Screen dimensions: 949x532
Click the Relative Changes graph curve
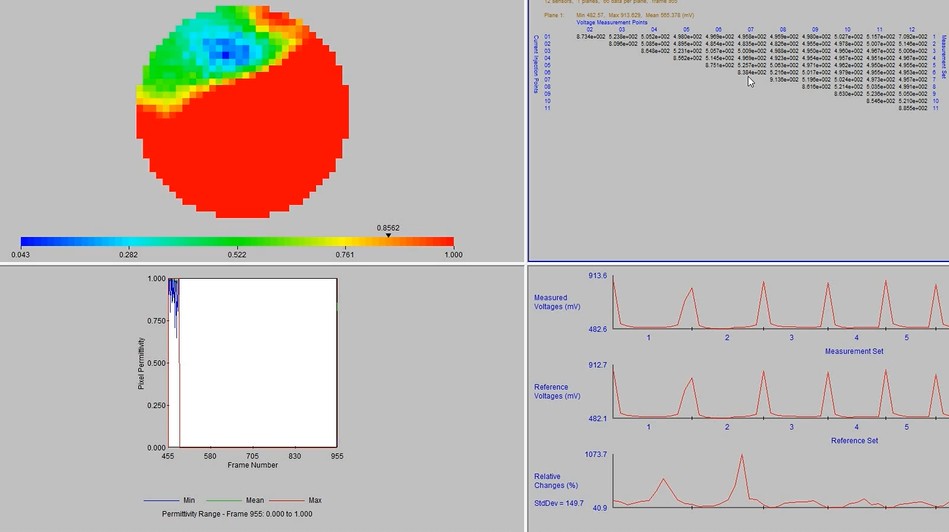(x=781, y=481)
